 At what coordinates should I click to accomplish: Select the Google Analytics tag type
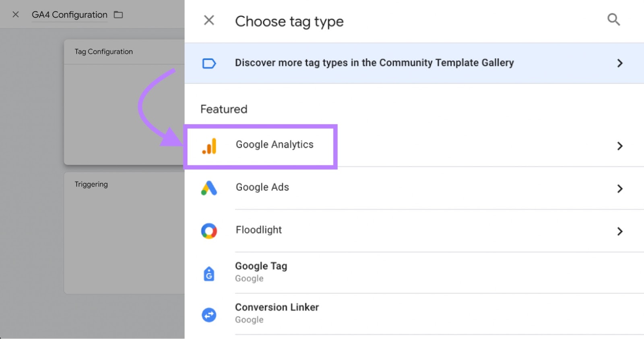pos(275,145)
